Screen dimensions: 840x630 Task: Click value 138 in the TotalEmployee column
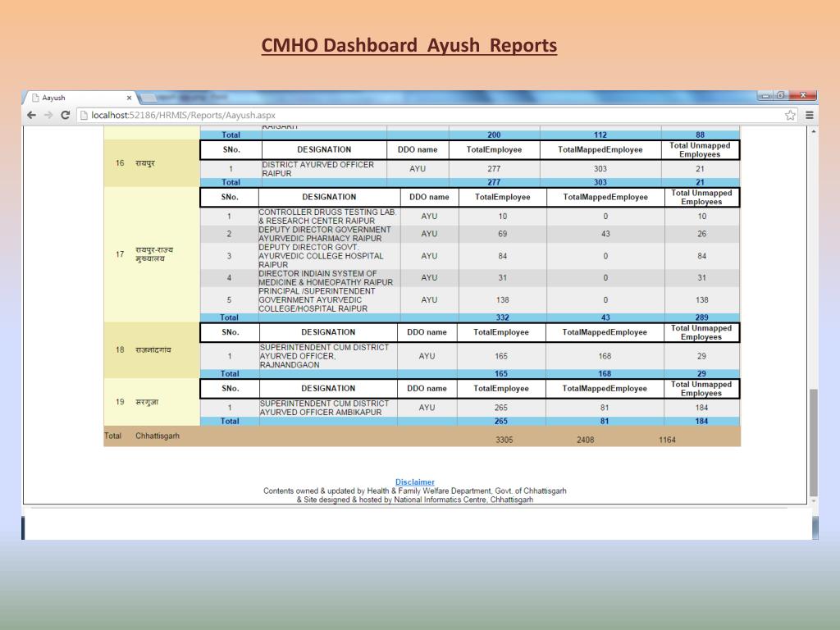point(503,300)
